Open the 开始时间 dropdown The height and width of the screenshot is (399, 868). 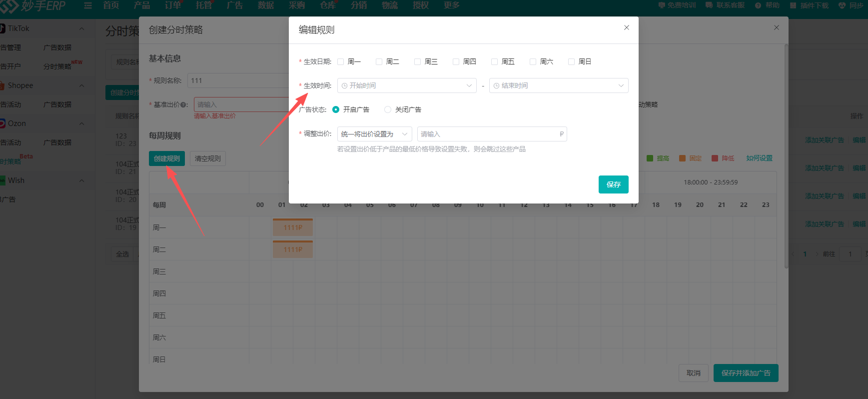coord(407,85)
